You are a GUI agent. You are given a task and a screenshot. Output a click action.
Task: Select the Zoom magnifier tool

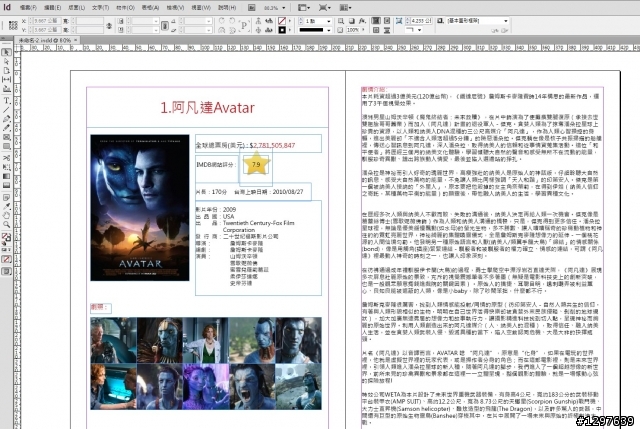[7, 225]
